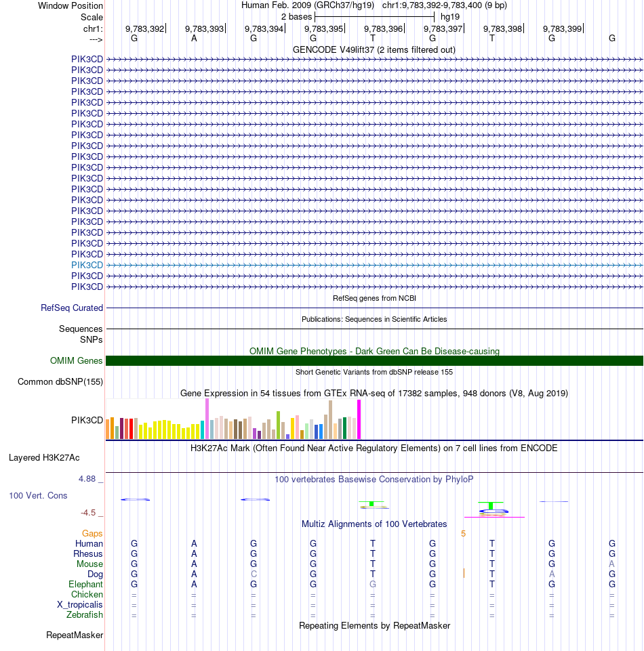Click the orange insertion mark in Dog row
This screenshot has height=651, width=644.
[x=464, y=573]
